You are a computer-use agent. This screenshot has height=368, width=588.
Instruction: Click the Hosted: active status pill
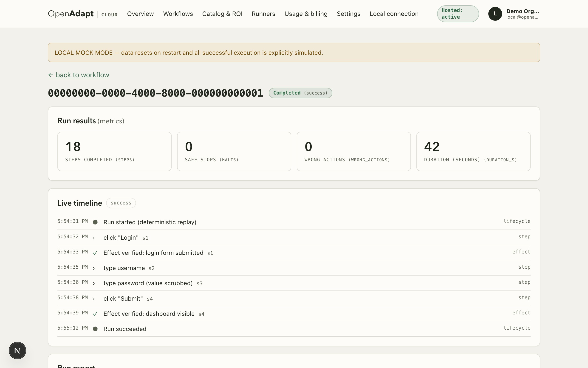458,14
